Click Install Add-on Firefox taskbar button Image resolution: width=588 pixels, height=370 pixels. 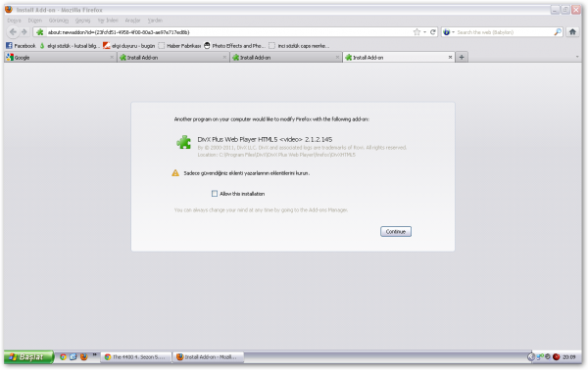click(x=208, y=357)
